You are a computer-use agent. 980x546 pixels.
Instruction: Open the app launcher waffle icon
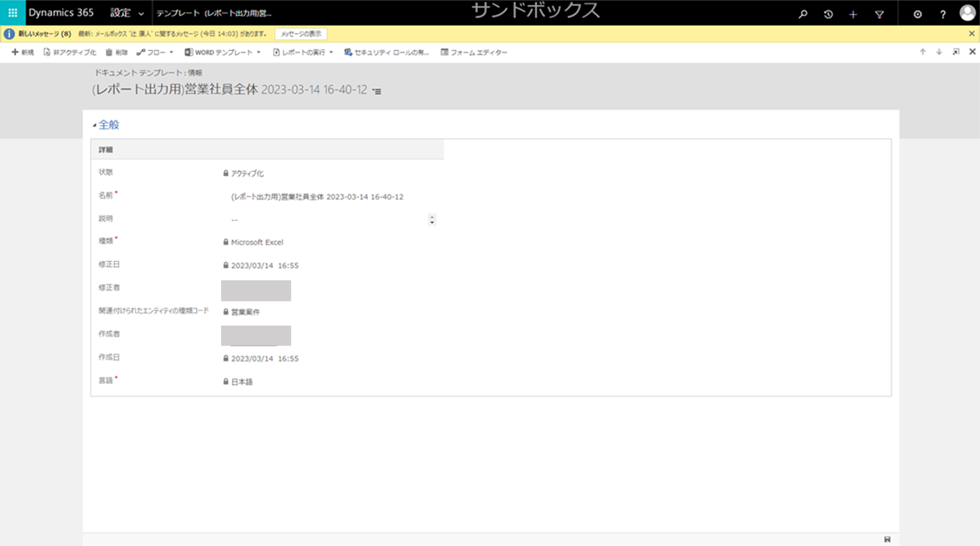click(x=12, y=12)
